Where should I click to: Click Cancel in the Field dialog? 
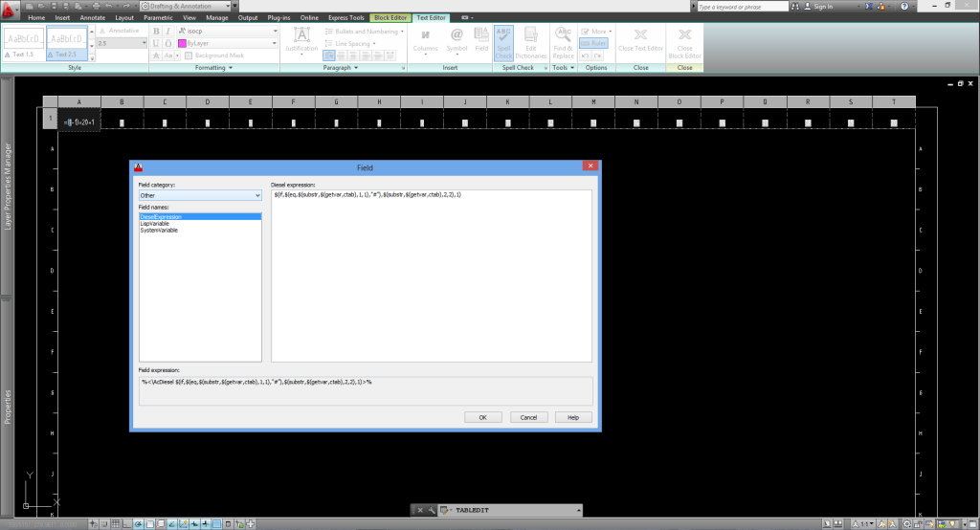click(528, 417)
